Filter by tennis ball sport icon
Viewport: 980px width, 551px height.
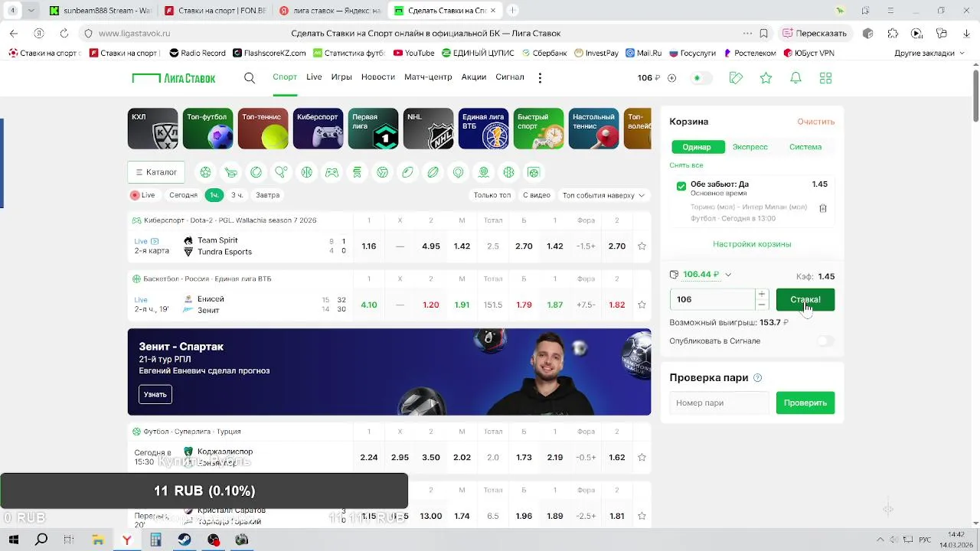[x=256, y=172]
